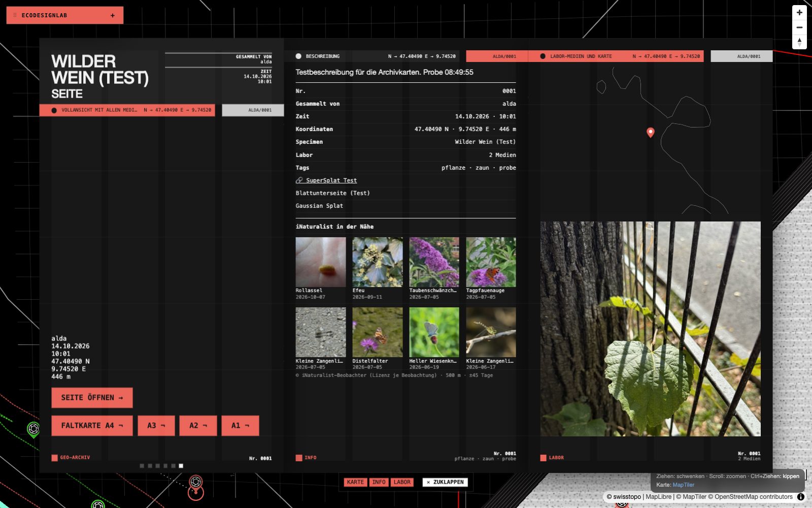Select the red camera marker on the background map

point(196,482)
